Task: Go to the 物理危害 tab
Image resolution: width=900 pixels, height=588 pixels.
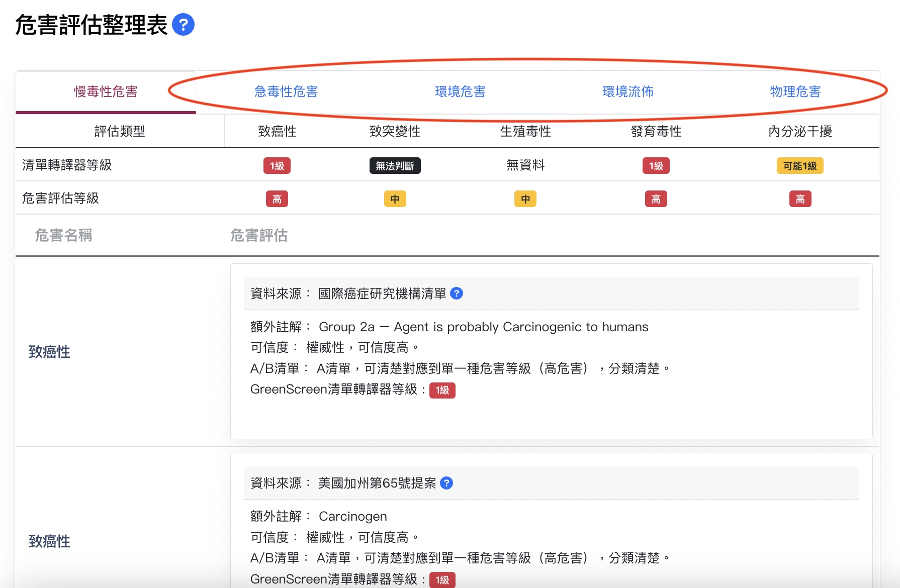Action: tap(795, 91)
